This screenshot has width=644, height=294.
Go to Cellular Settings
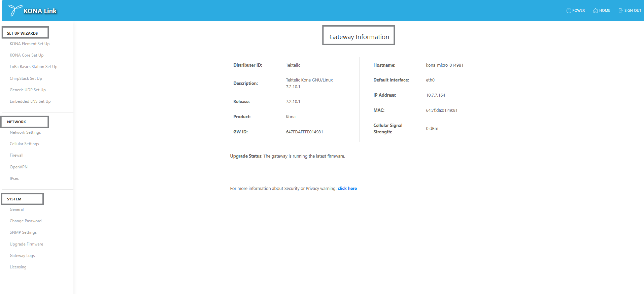point(24,144)
